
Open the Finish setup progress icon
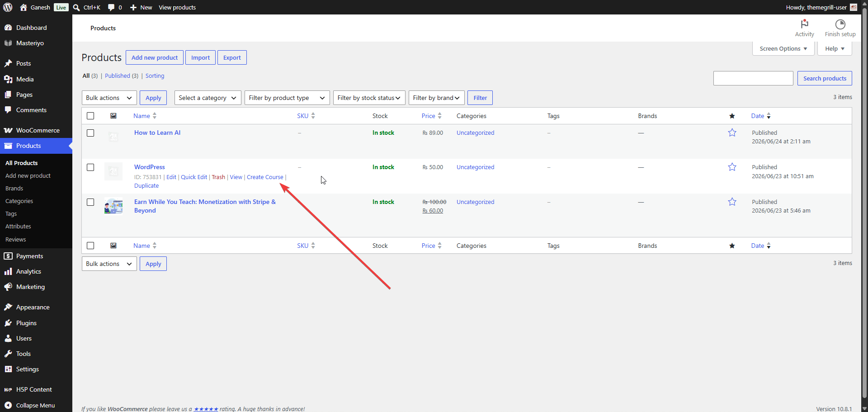tap(840, 24)
